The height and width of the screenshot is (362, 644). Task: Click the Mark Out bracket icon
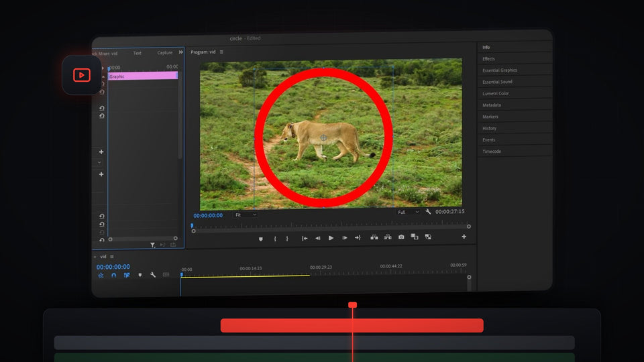(287, 239)
